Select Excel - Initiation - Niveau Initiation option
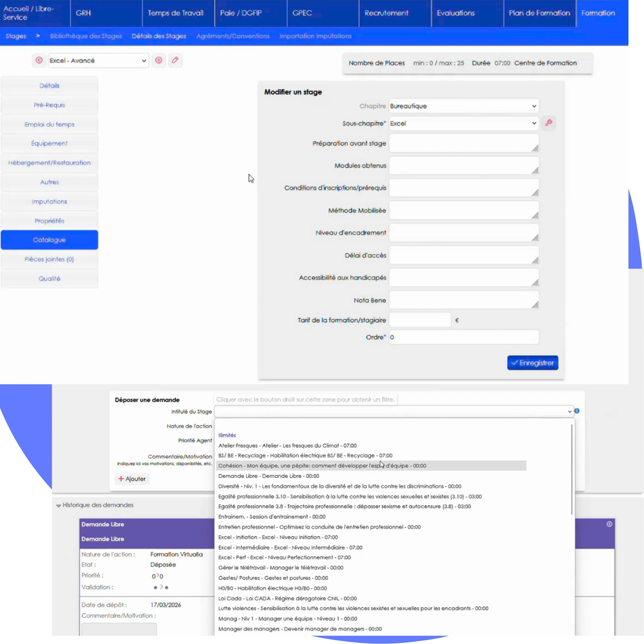 click(278, 537)
